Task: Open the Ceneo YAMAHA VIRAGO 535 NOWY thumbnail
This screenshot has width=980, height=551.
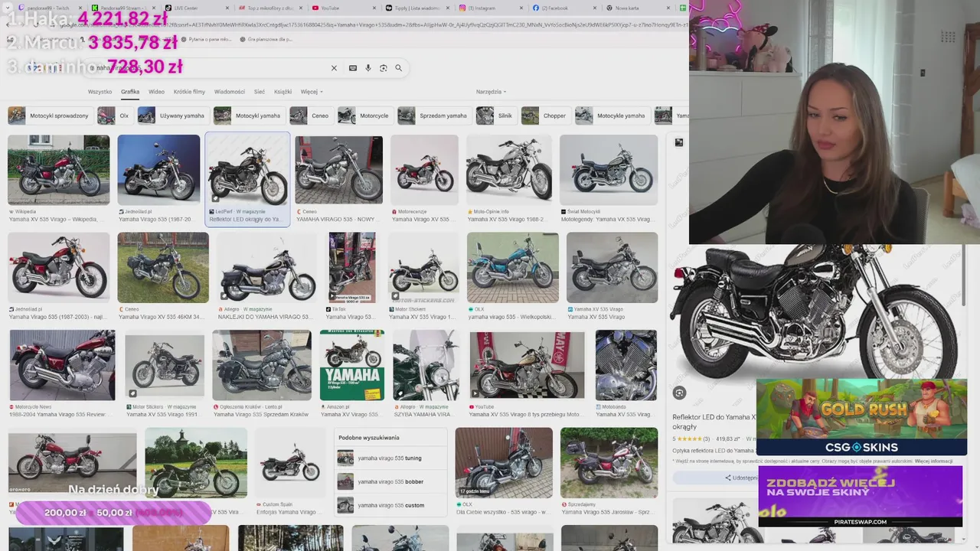Action: click(338, 170)
